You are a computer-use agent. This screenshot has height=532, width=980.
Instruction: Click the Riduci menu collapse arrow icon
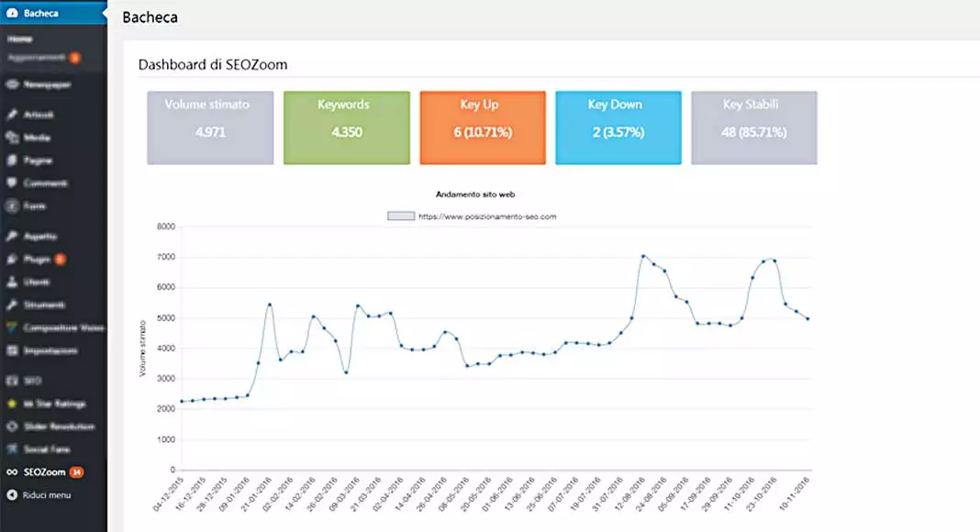coord(12,495)
